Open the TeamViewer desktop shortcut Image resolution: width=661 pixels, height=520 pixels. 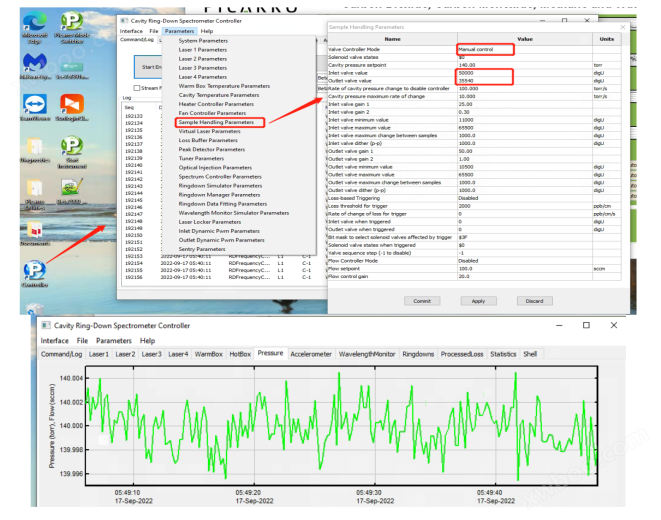35,105
